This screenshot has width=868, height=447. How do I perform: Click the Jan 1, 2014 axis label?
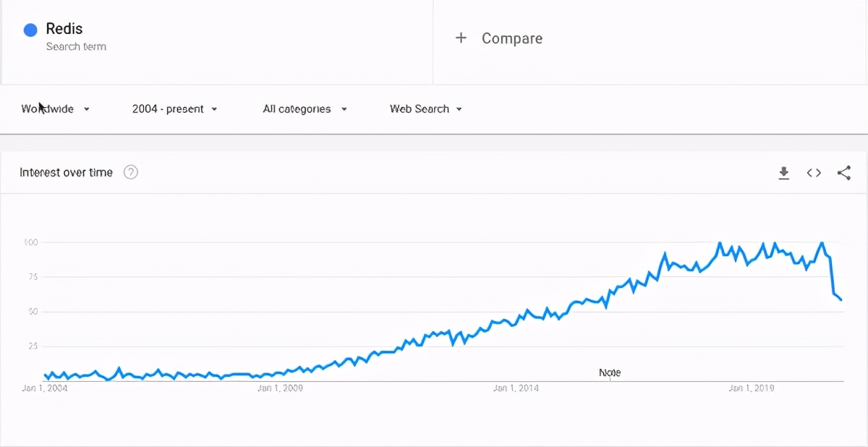click(x=516, y=388)
